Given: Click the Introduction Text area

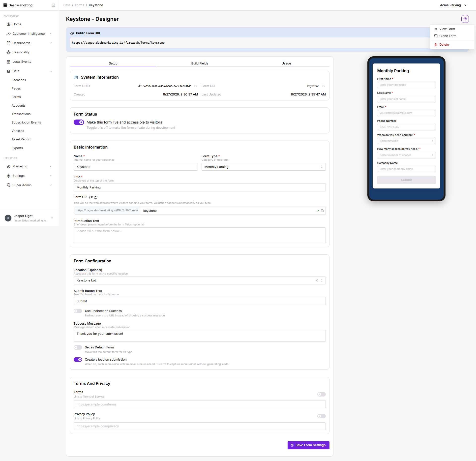Looking at the screenshot, I should tap(200, 235).
